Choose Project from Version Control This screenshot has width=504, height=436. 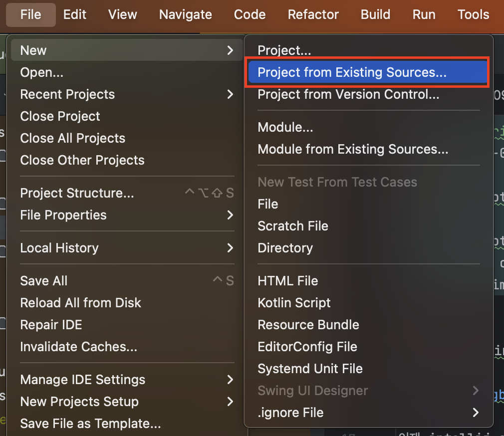348,94
